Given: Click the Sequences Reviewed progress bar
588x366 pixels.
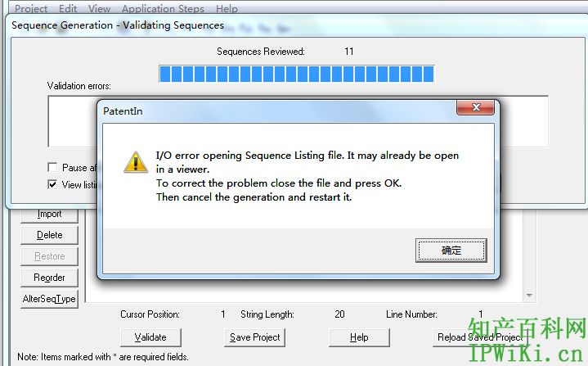Looking at the screenshot, I should tap(297, 74).
